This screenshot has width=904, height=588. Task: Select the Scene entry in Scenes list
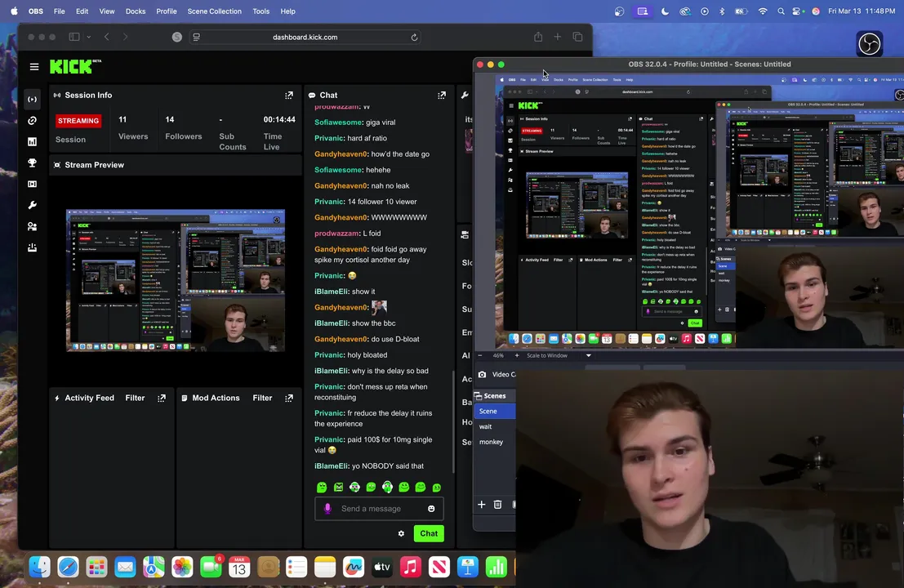click(x=494, y=411)
